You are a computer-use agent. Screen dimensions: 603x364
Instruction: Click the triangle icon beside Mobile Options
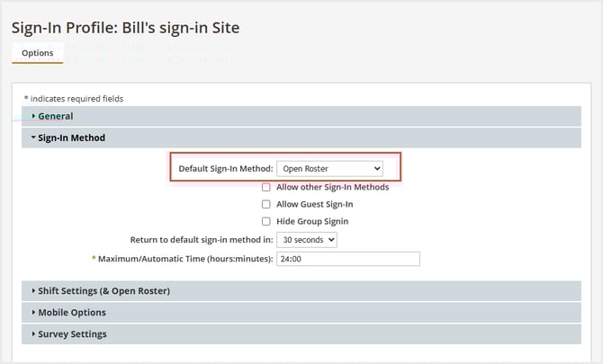coord(33,313)
